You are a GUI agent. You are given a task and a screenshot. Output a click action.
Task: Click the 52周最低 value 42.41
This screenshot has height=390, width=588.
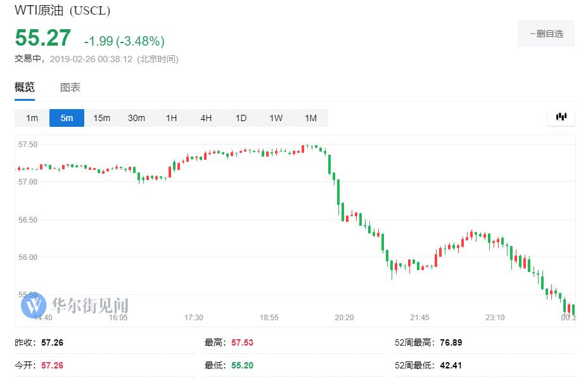pos(451,365)
